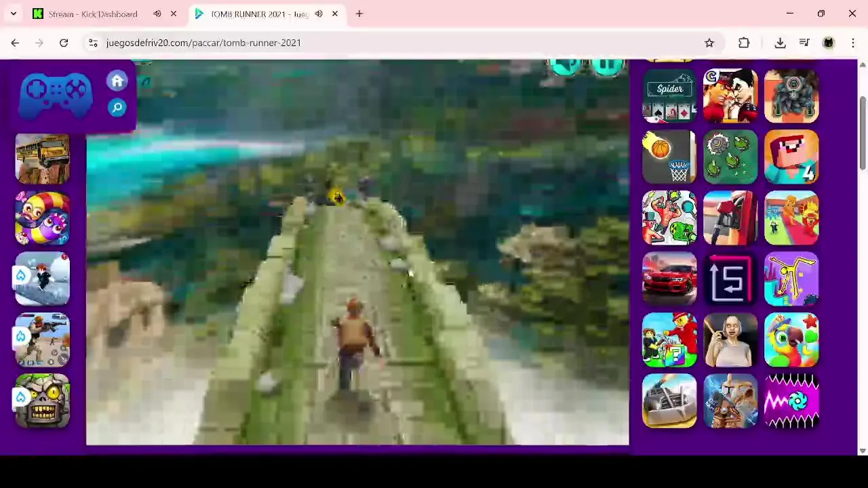Open the school bus game thumbnail
The height and width of the screenshot is (488, 868).
(43, 159)
